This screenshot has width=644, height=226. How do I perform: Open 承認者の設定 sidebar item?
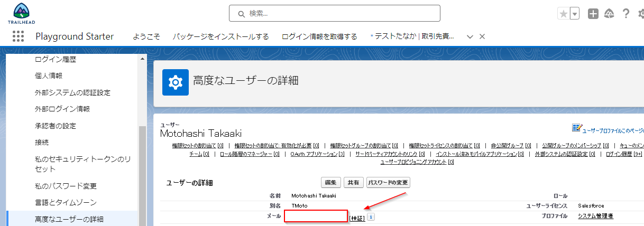click(56, 126)
